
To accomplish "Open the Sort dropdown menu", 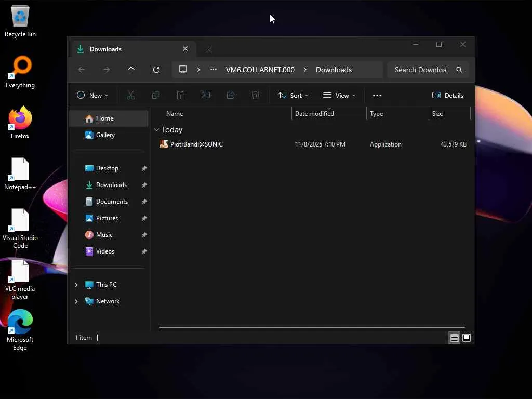I will pos(293,96).
